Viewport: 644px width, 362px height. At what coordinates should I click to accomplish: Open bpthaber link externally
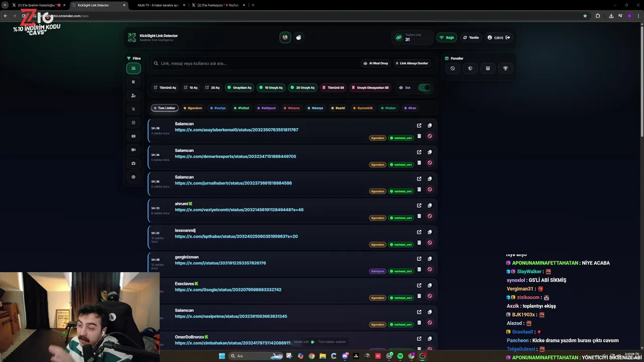[419, 232]
